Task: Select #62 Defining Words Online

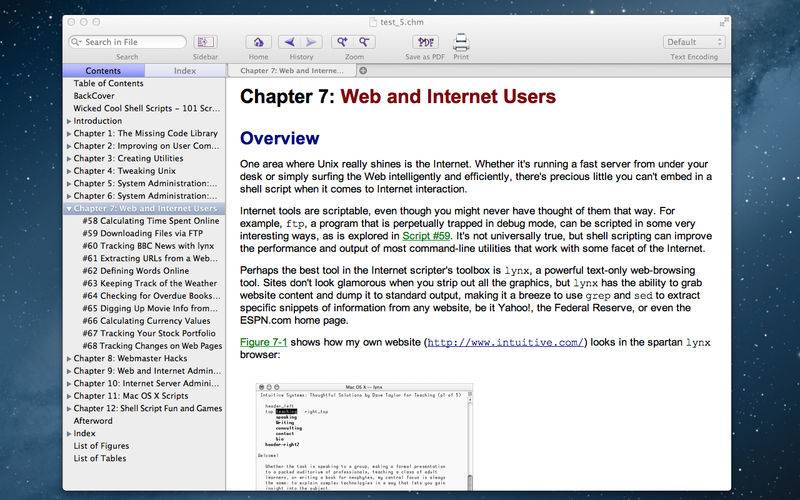Action: tap(135, 271)
